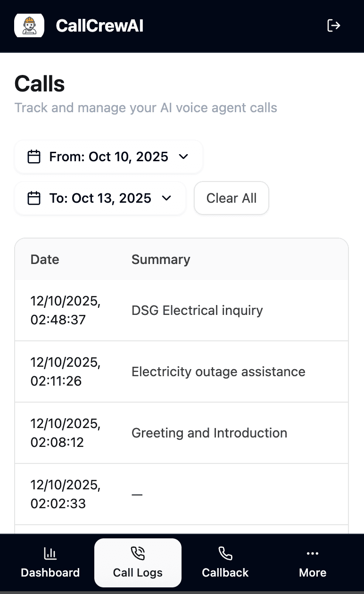Open Dashboard via bar chart icon
Image resolution: width=364 pixels, height=594 pixels.
point(50,553)
